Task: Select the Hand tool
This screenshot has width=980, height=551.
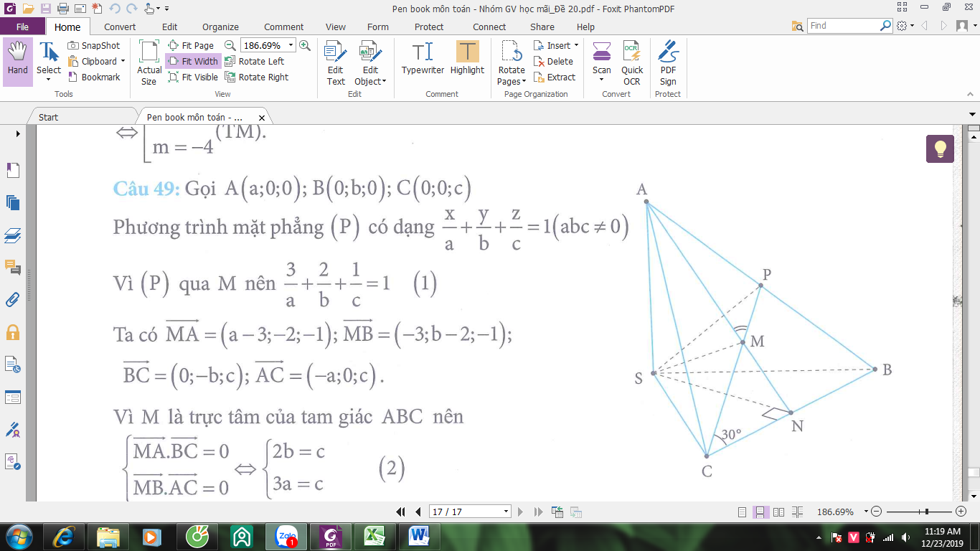Action: 18,62
